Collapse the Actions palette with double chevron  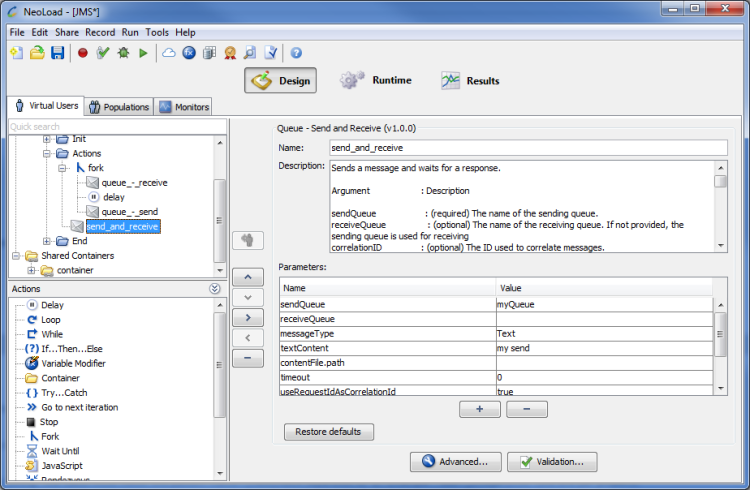point(215,289)
